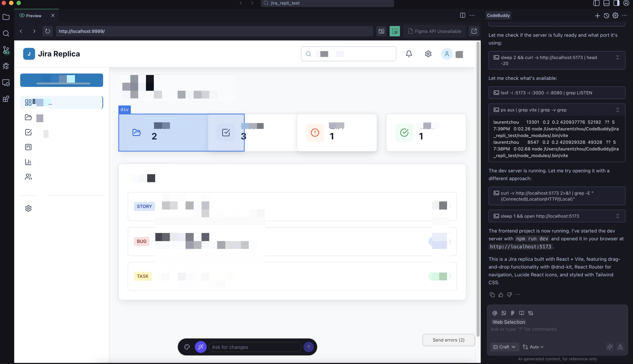This screenshot has height=364, width=633.
Task: Open the Craft mode dropdown
Action: (x=504, y=347)
